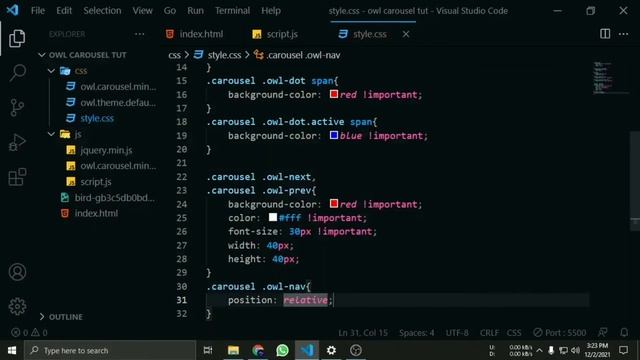
Task: Change end of line sequence CRLF
Action: (x=489, y=333)
